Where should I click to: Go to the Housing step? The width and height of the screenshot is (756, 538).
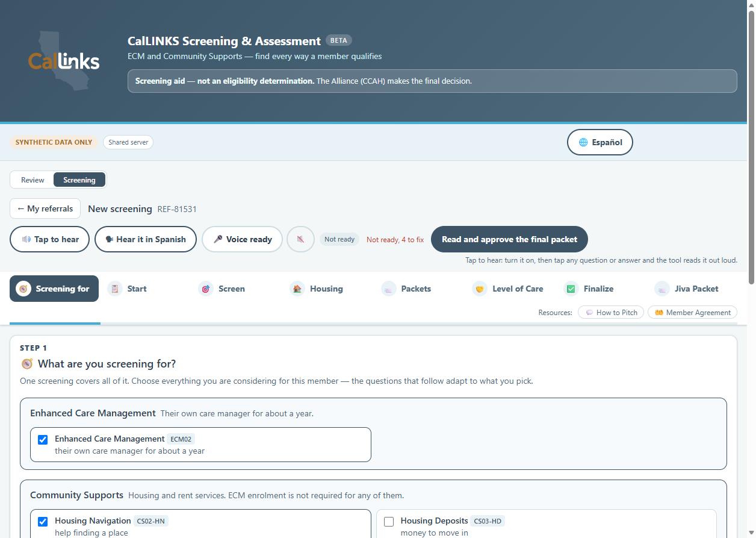pyautogui.click(x=327, y=289)
